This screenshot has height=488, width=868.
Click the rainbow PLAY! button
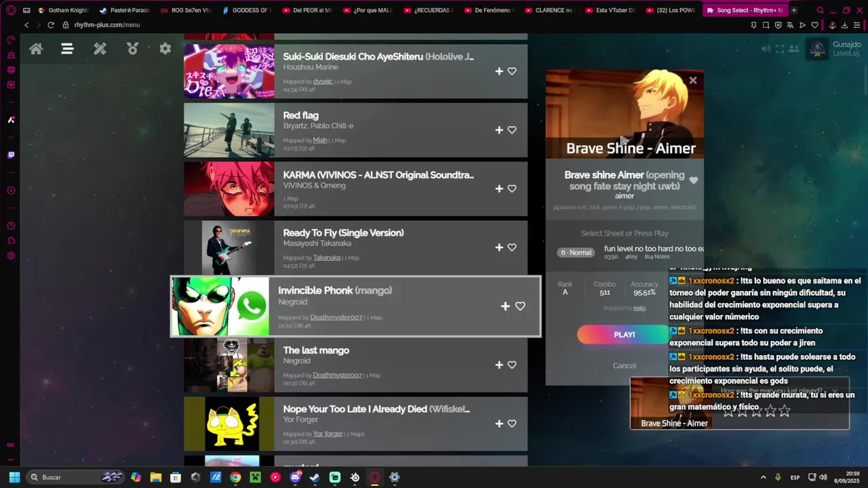click(624, 335)
